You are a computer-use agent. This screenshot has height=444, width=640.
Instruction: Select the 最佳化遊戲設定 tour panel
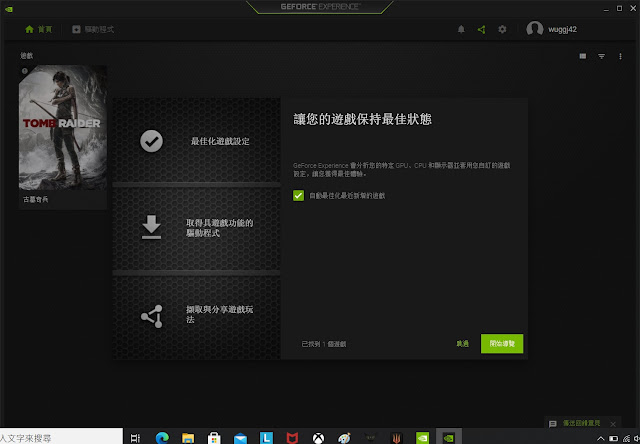[x=196, y=141]
